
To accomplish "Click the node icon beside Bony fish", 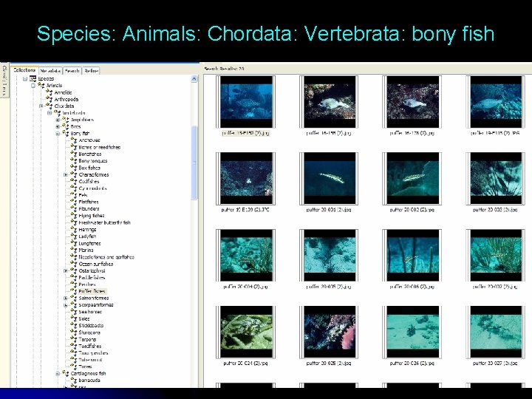I will tap(66, 133).
